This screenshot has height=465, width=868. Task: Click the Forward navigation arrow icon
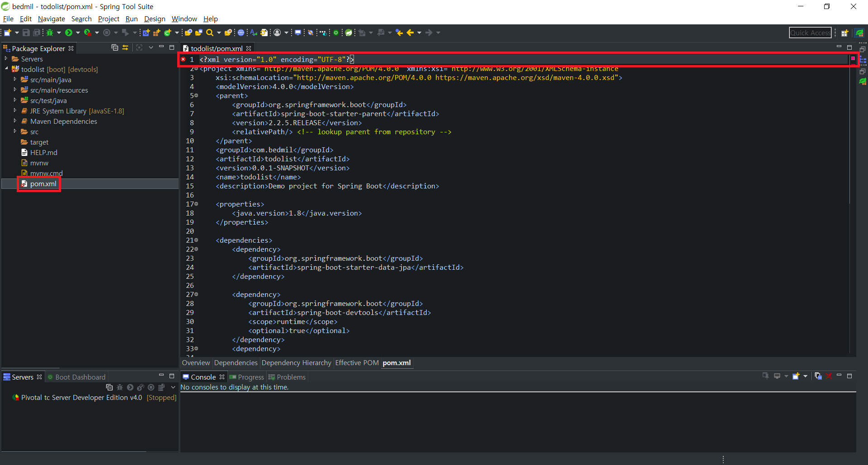[429, 33]
